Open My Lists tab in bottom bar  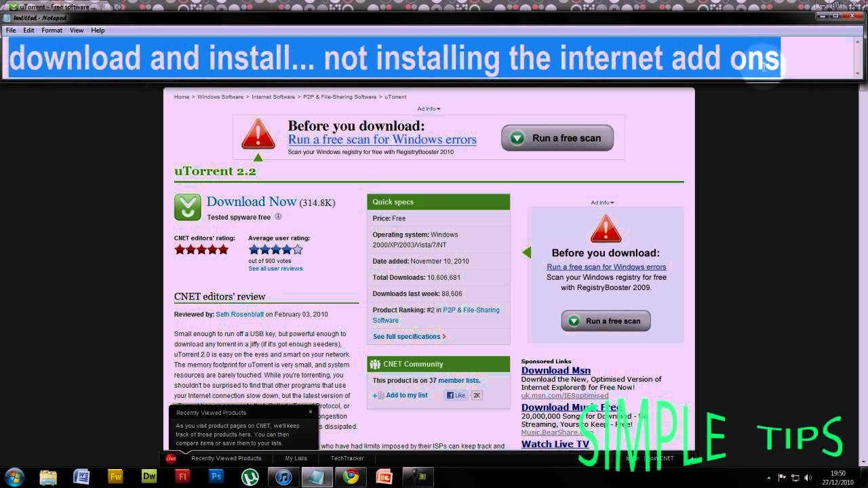coord(296,458)
